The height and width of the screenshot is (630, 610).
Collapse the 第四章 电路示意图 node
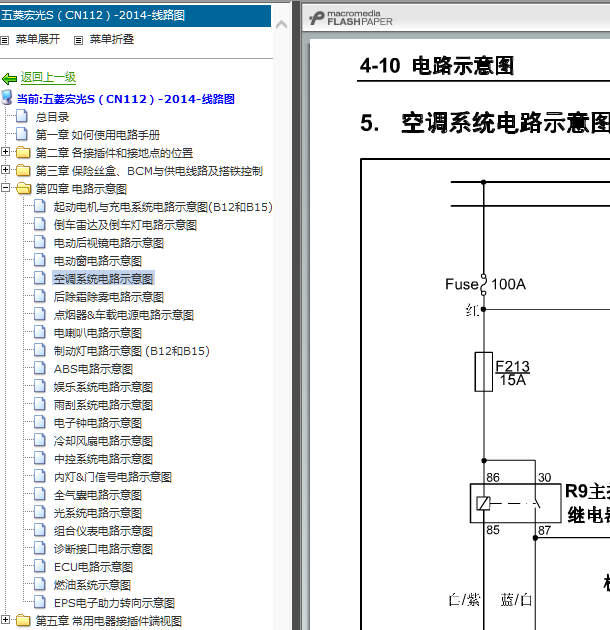pyautogui.click(x=5, y=187)
